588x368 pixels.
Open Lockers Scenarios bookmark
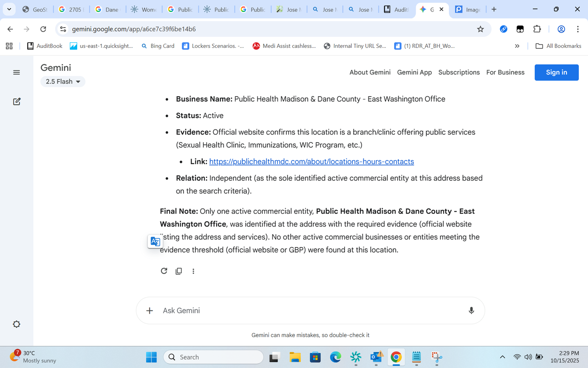pos(213,46)
